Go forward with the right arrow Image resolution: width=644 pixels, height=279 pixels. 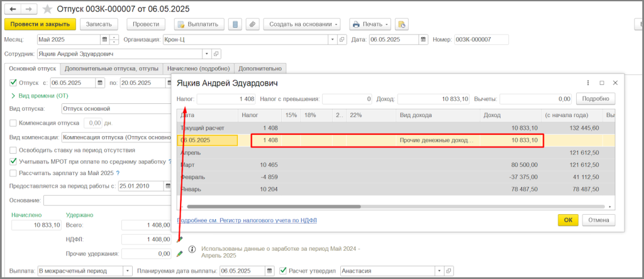click(29, 9)
